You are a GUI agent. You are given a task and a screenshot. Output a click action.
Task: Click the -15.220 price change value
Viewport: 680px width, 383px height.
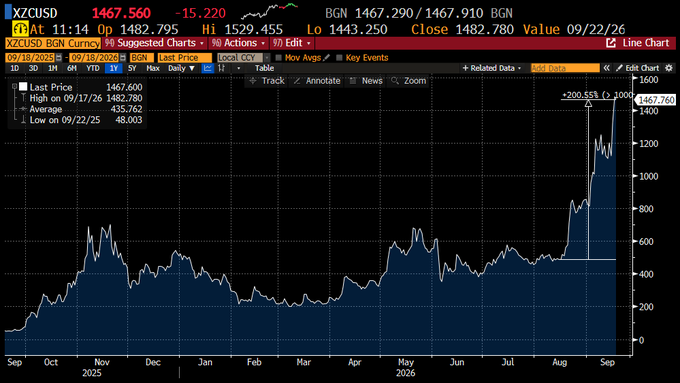tap(200, 13)
